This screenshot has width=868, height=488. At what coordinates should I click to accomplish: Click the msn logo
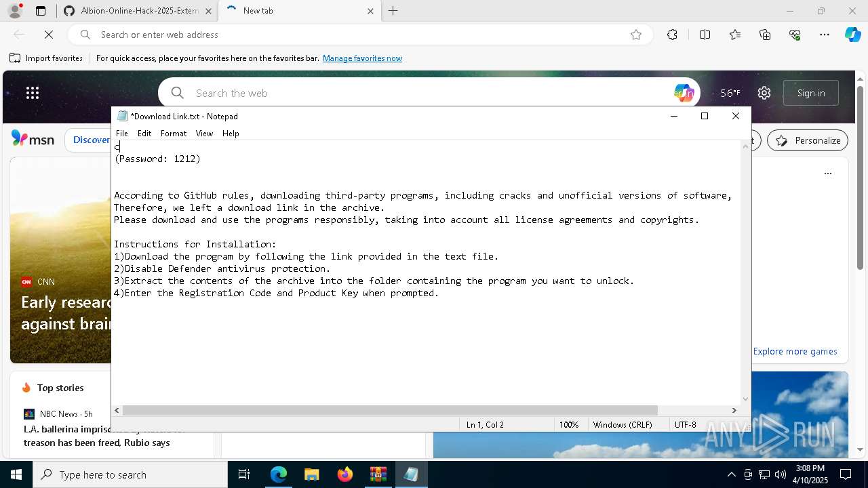tap(33, 139)
